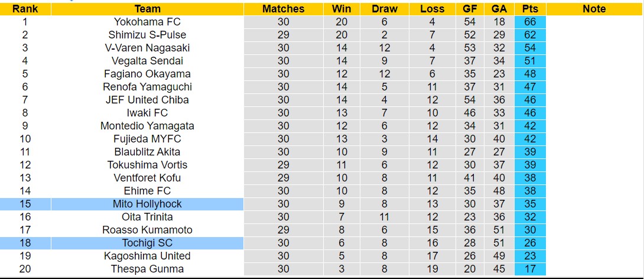Click the highlighted Tochigi SC team
644x279 pixels.
pyautogui.click(x=147, y=243)
